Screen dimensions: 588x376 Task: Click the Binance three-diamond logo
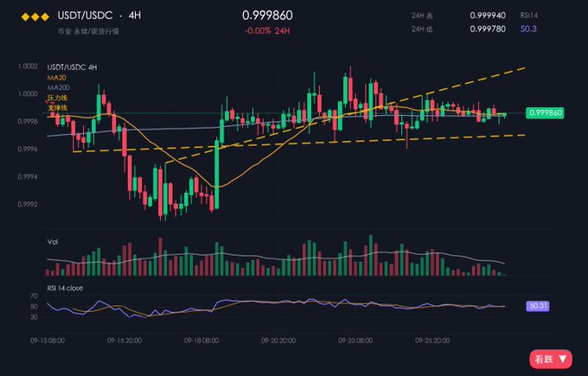(35, 16)
